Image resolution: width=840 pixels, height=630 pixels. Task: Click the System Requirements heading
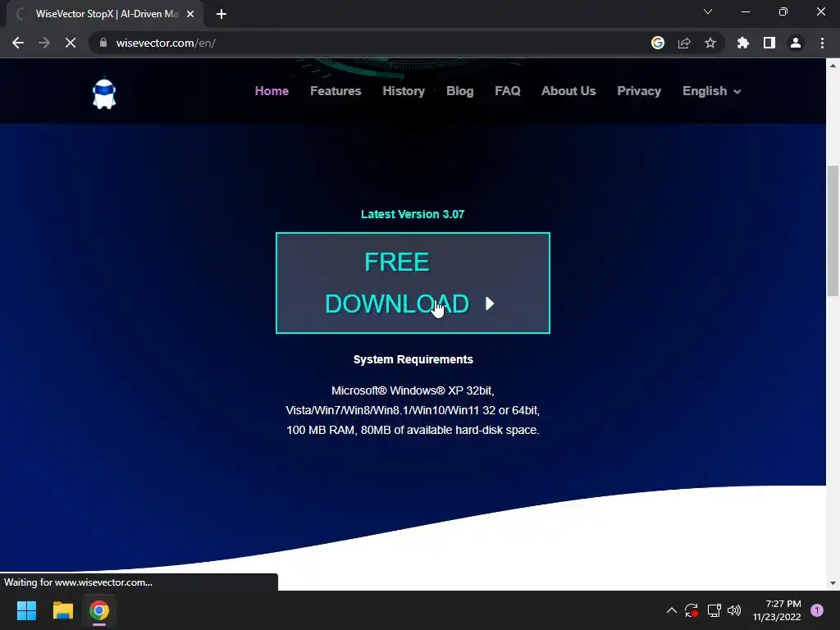point(413,359)
